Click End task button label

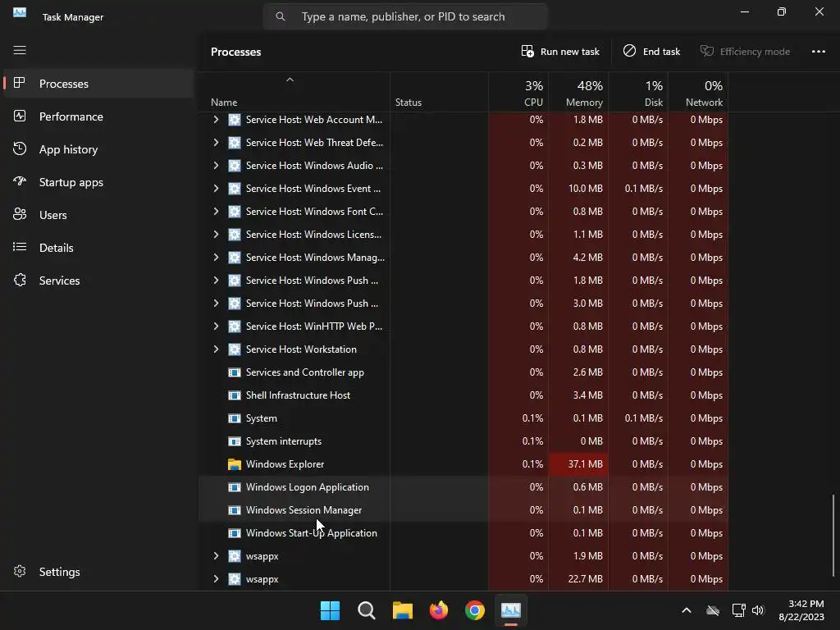pyautogui.click(x=661, y=52)
